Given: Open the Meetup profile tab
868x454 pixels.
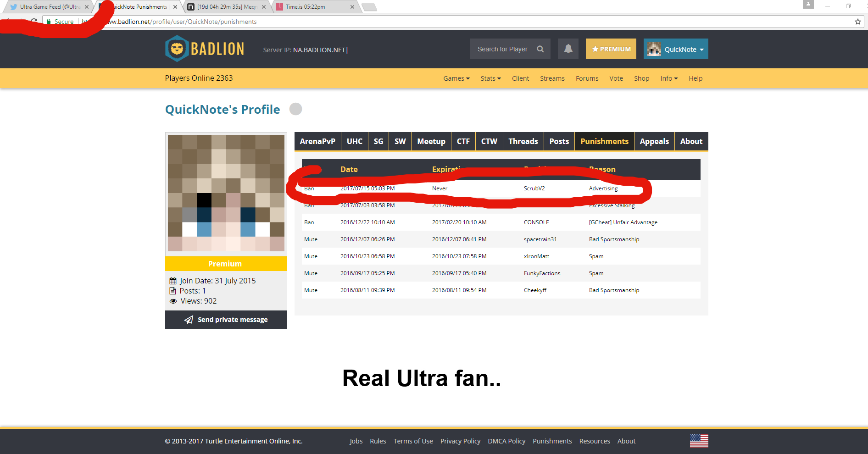Looking at the screenshot, I should point(431,141).
